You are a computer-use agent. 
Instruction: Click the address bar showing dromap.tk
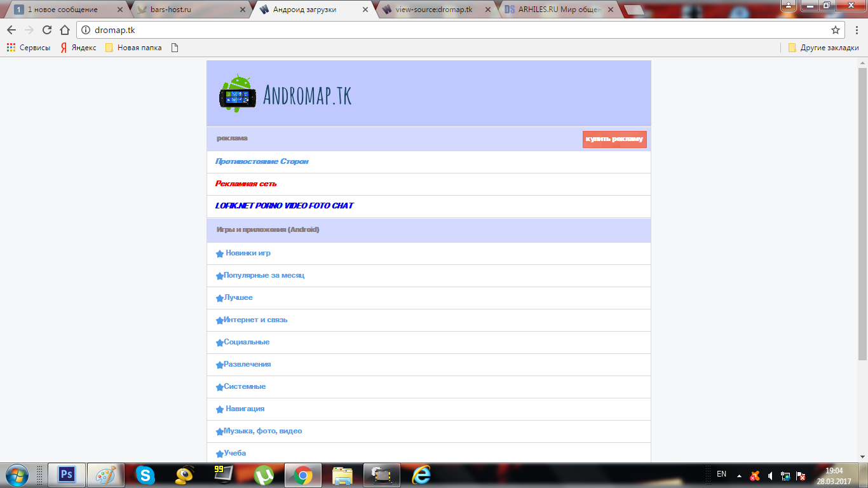[445, 30]
